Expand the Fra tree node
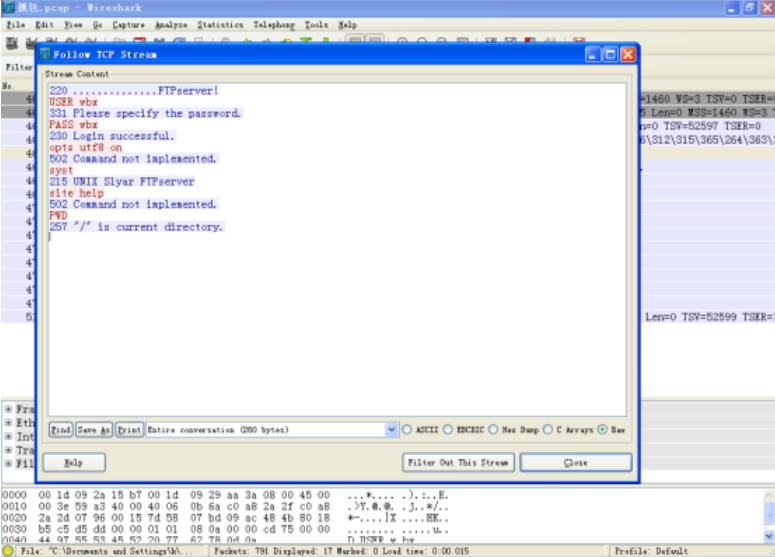 8,409
